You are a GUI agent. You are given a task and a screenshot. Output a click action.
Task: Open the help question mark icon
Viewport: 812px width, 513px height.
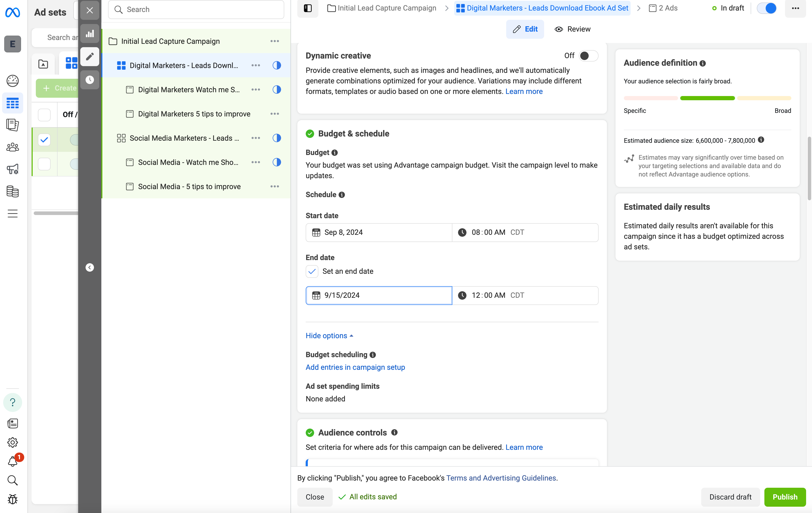coord(12,402)
